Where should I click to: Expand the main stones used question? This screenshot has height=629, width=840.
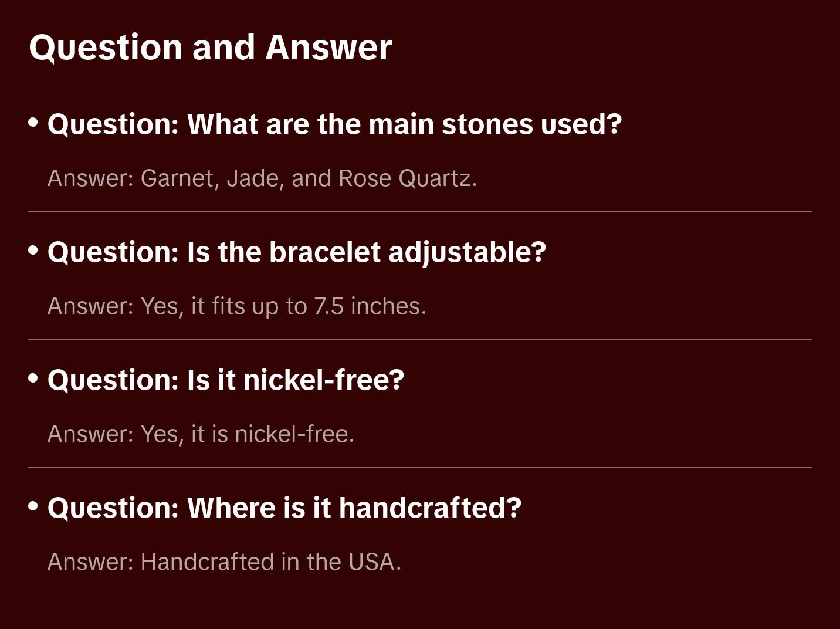[334, 124]
